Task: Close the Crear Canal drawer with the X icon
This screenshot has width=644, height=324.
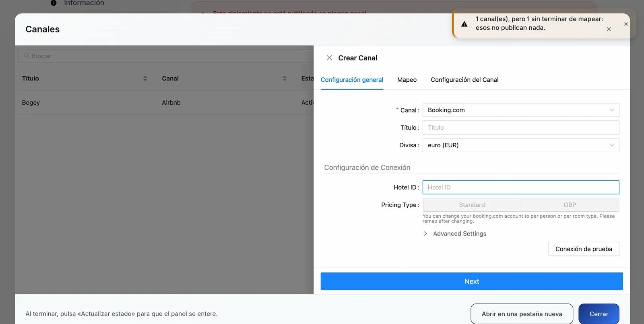Action: coord(329,58)
